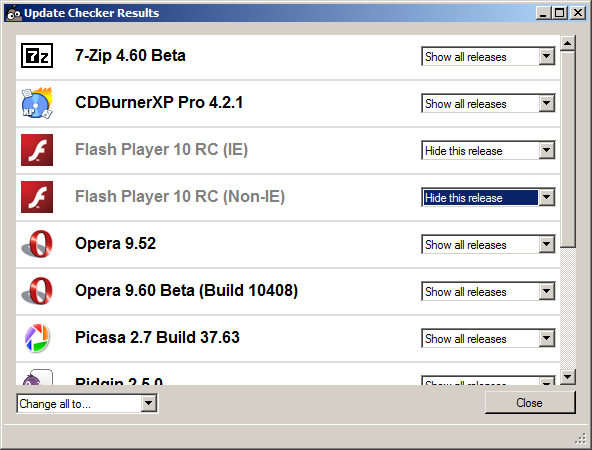Select the 7-Zip 4.60 Beta entry text
Viewport: 592px width, 450px height.
tap(130, 55)
